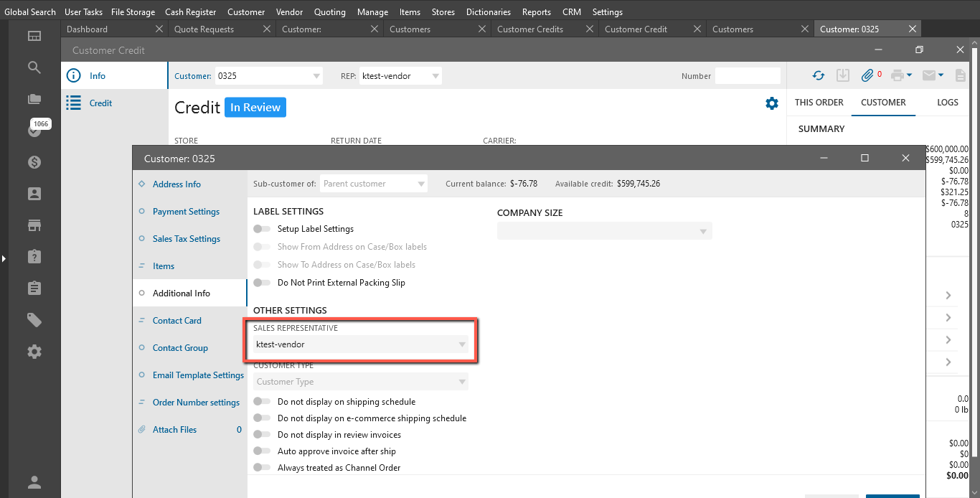
Task: Open the storefront icon in left sidebar
Action: 34,225
